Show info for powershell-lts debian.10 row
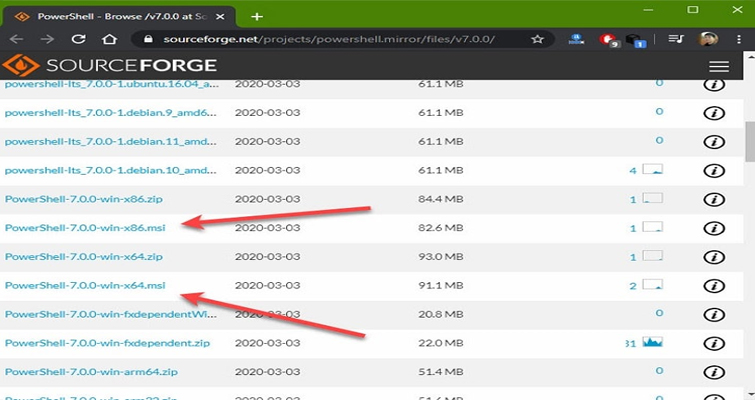This screenshot has height=400, width=755. pos(714,170)
